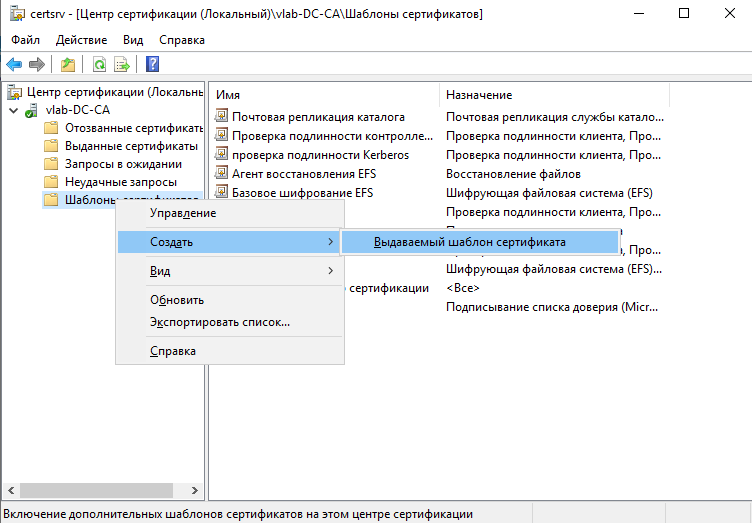The width and height of the screenshot is (752, 523).
Task: Select Агент восстановления EFS template icon
Action: [221, 173]
